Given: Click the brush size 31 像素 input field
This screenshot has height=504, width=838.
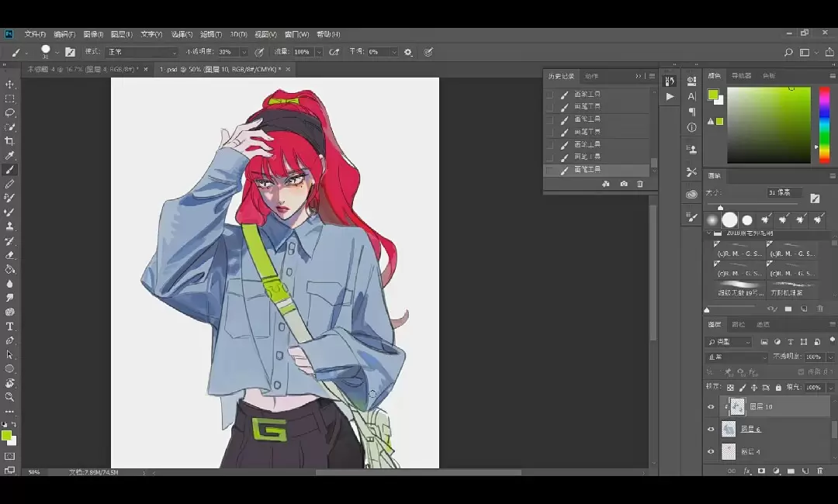Looking at the screenshot, I should click(x=784, y=192).
